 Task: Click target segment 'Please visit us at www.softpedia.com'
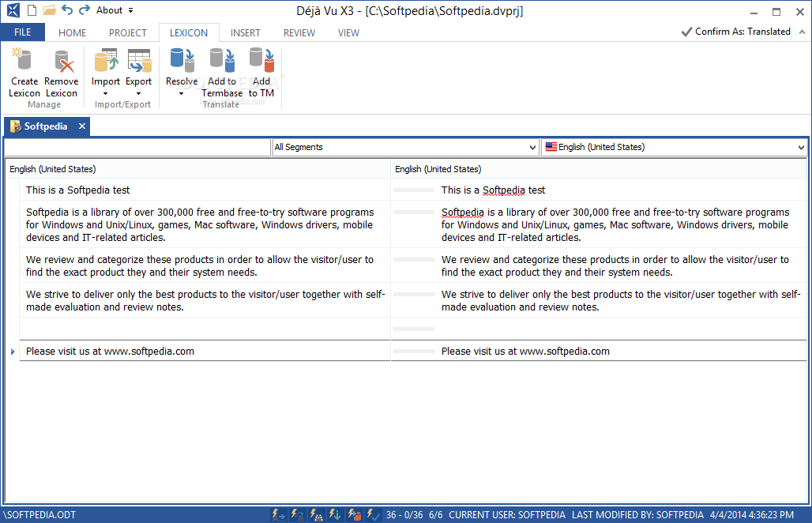(621, 351)
